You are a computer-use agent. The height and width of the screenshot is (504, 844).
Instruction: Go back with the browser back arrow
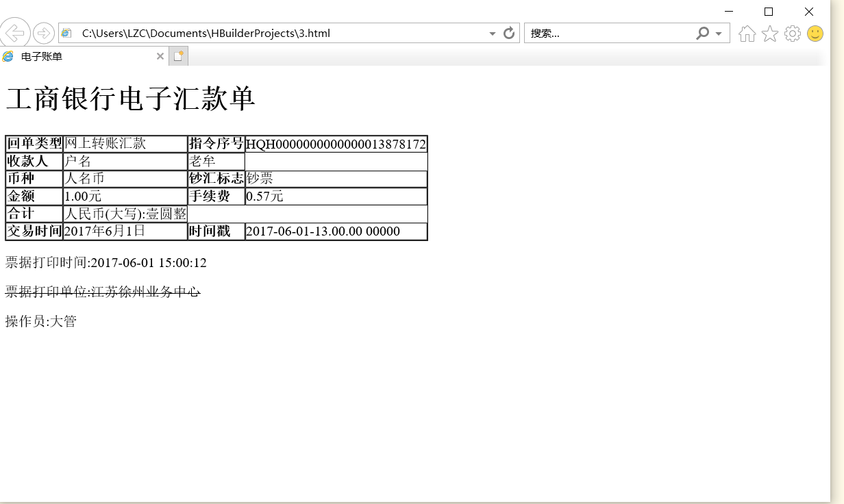[x=14, y=33]
